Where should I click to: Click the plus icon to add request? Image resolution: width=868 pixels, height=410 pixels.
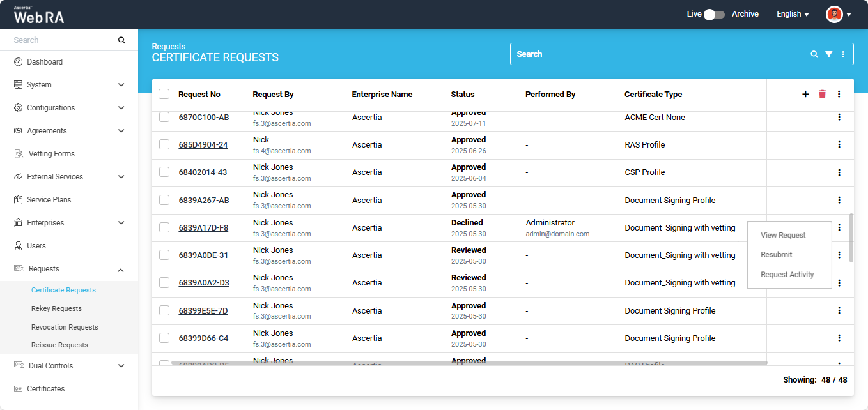click(x=805, y=95)
